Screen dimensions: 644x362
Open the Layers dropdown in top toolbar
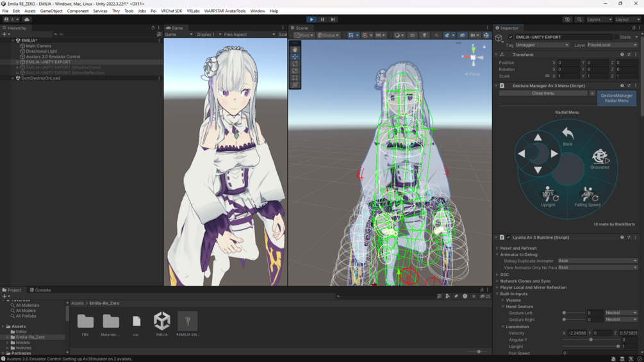[599, 19]
